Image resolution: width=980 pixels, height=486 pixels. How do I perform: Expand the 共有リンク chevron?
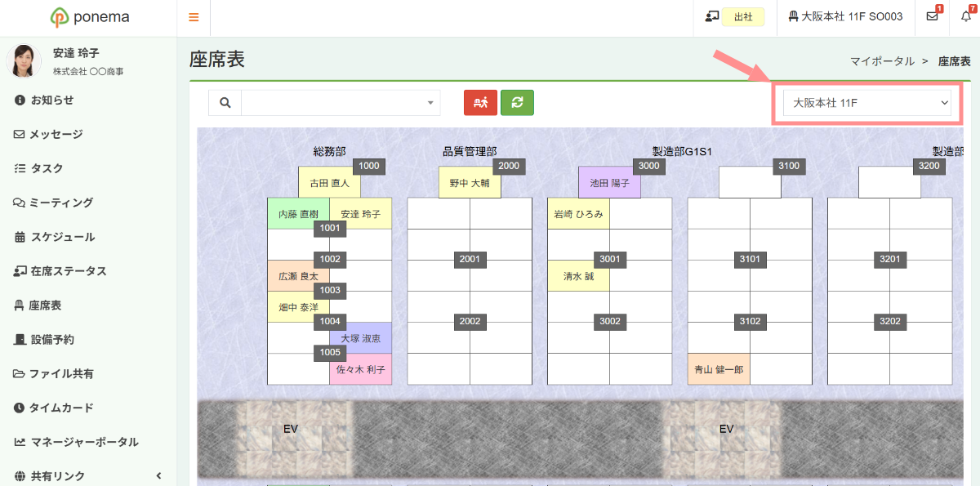point(158,476)
